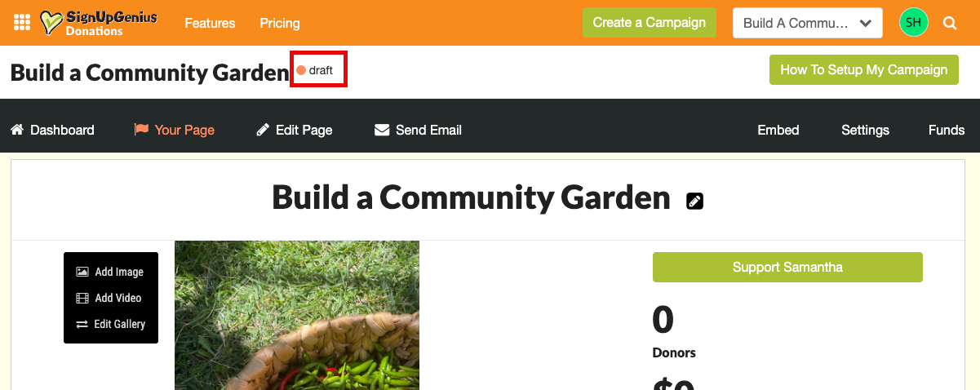980x390 pixels.
Task: Click the Your Page flag icon
Action: click(x=141, y=130)
